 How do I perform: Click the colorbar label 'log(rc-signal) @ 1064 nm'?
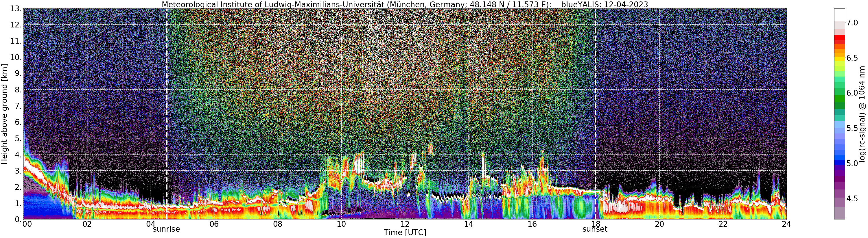862,114
